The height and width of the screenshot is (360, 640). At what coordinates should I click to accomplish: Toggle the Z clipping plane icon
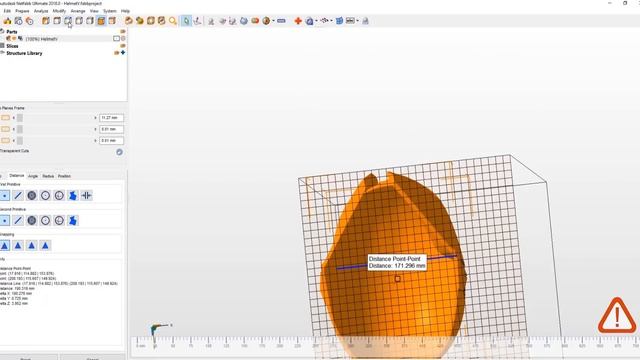tap(5, 140)
